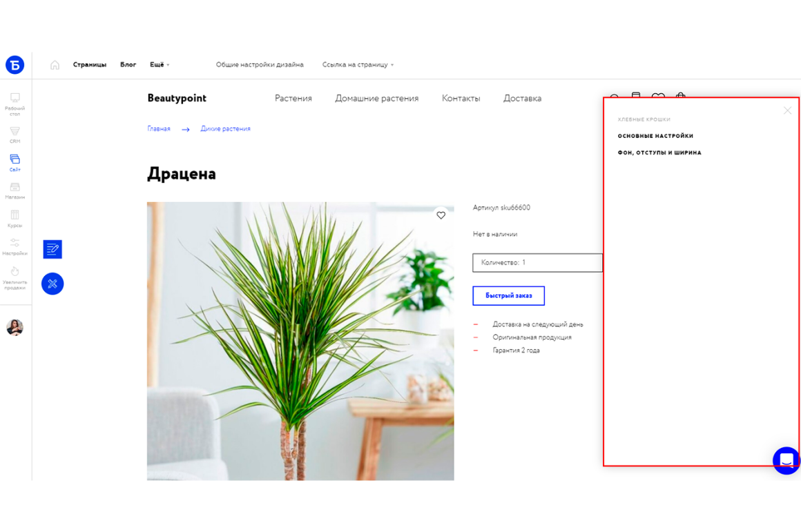The height and width of the screenshot is (532, 801).
Task: Open the chat support bubble
Action: click(786, 460)
